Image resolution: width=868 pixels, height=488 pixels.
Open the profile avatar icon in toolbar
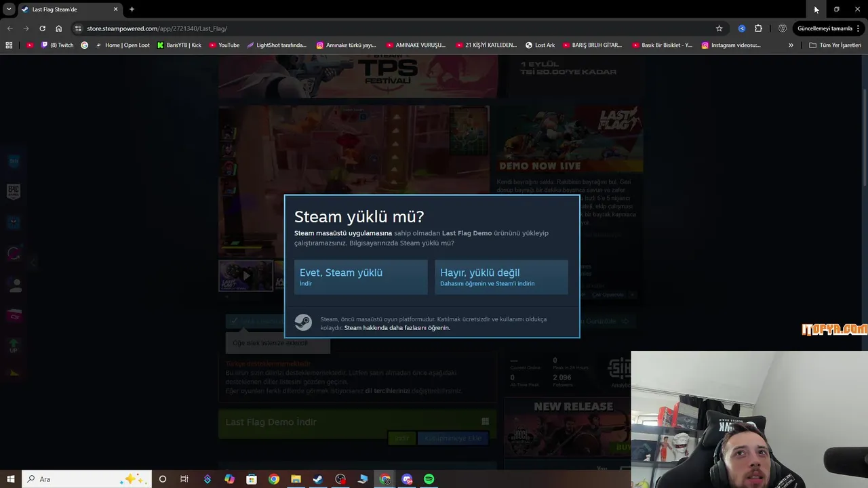783,28
